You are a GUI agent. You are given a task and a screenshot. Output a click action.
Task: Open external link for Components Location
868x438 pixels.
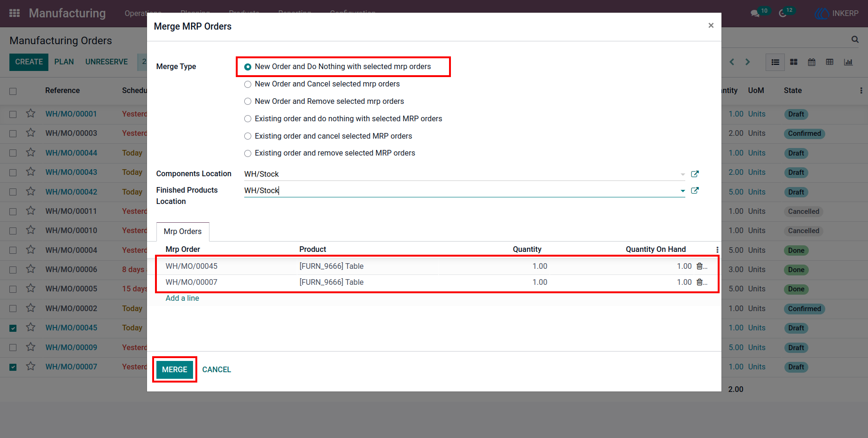[x=695, y=174]
